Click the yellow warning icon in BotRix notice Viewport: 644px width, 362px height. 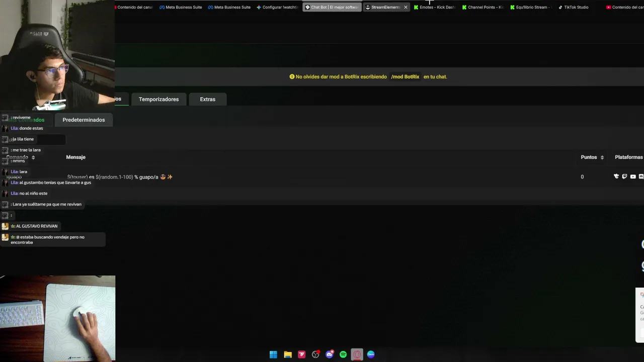point(292,77)
